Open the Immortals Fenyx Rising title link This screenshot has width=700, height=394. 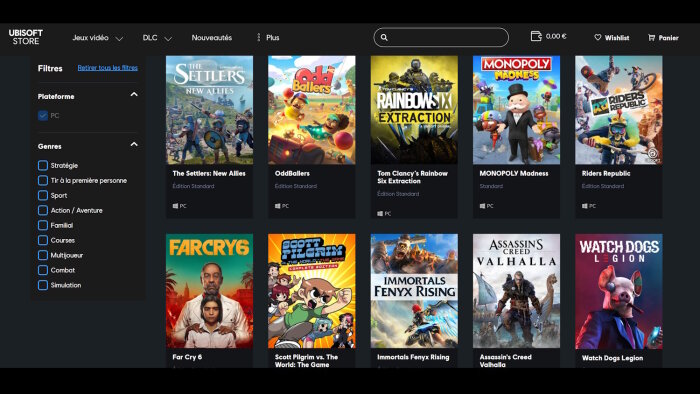[413, 357]
